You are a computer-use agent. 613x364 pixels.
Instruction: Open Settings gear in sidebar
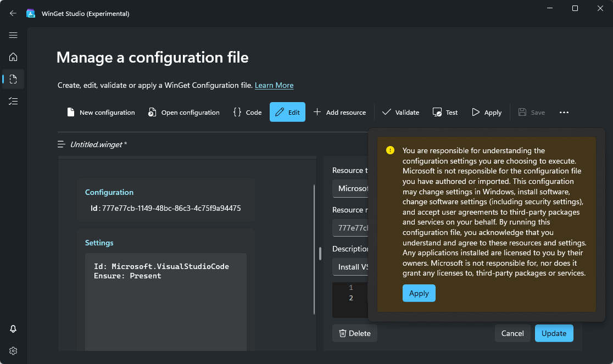click(13, 351)
